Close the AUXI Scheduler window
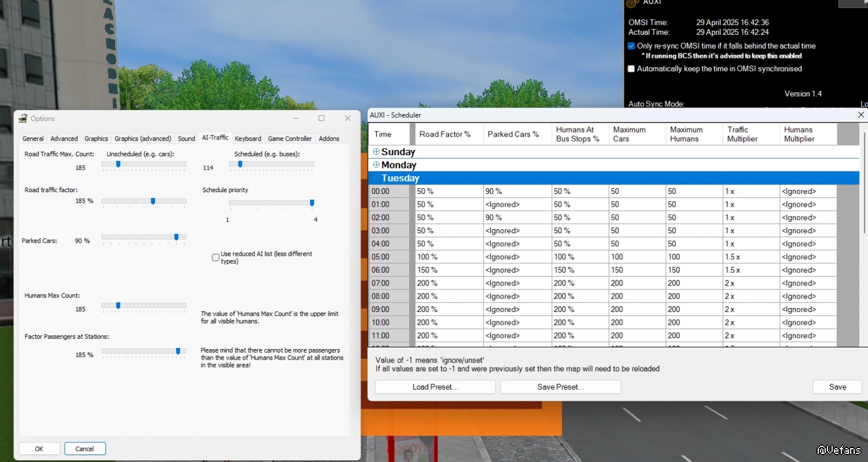The width and height of the screenshot is (868, 462). click(860, 115)
